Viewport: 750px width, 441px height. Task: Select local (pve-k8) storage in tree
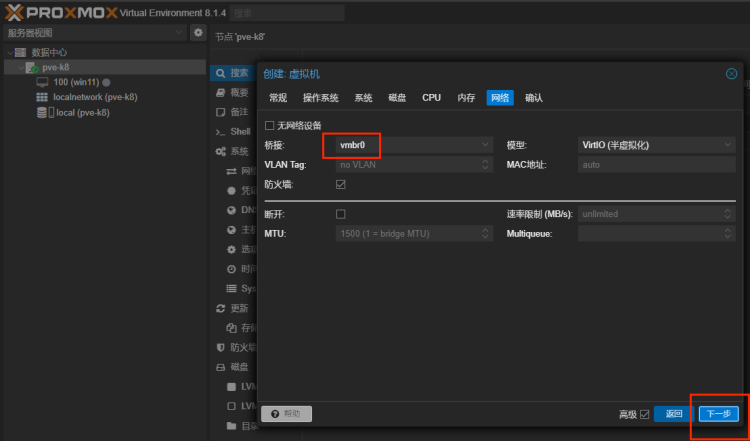point(83,112)
